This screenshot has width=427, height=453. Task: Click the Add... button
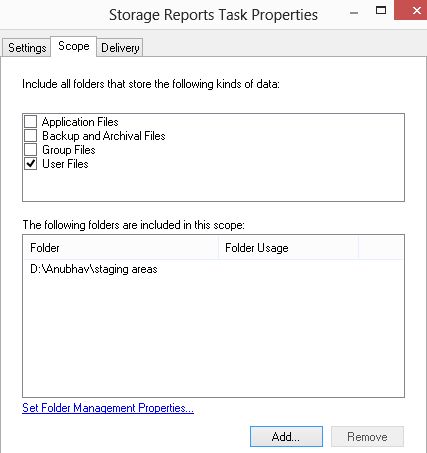pos(286,436)
